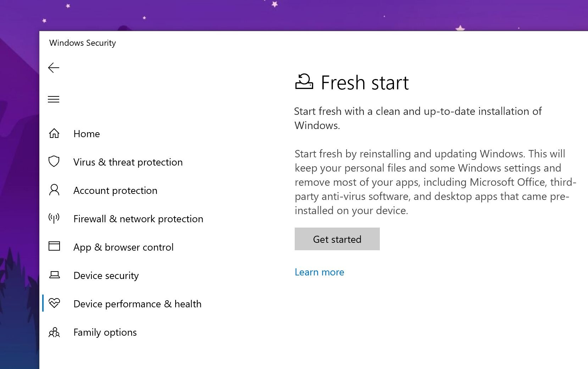The height and width of the screenshot is (369, 588).
Task: Open Firewall & network protection
Action: coord(138,219)
